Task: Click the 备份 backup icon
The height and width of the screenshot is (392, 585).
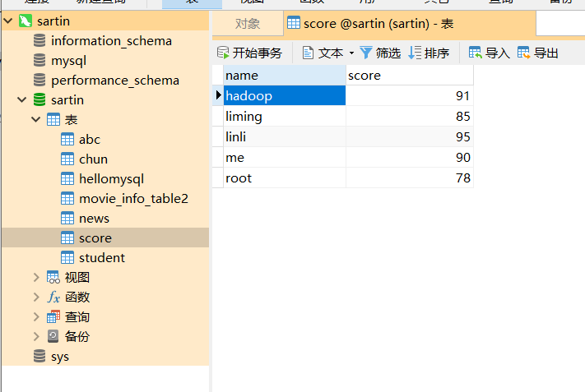Action: (53, 336)
